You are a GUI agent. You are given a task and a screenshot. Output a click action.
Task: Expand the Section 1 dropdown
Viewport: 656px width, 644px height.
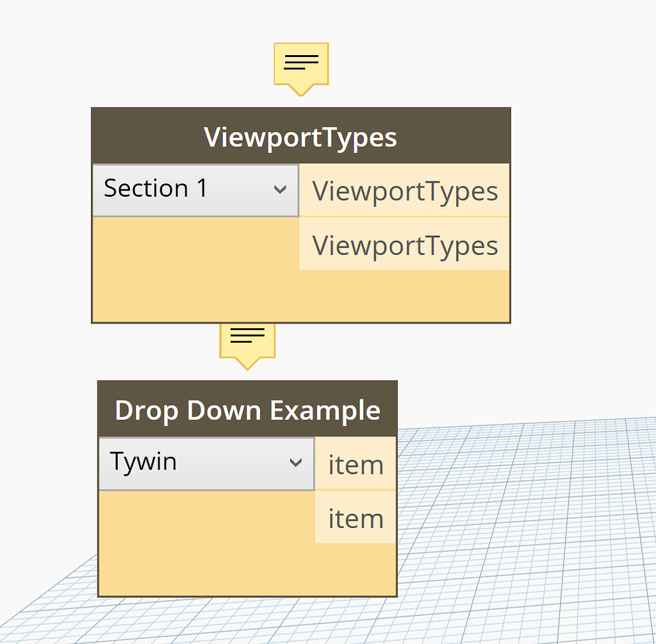pyautogui.click(x=192, y=189)
